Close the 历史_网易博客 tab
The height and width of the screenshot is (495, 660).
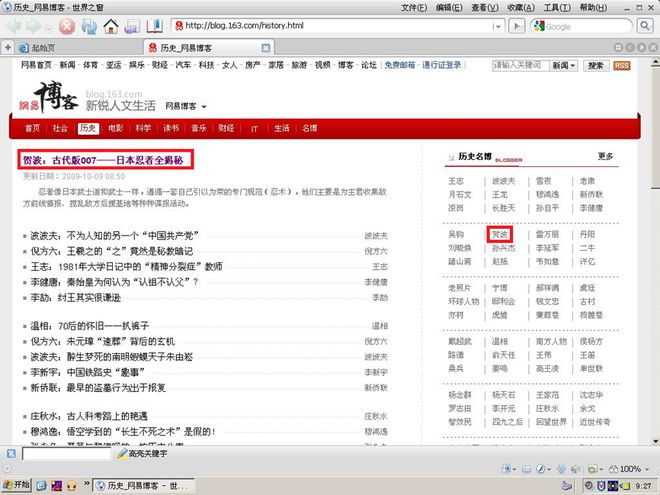(x=266, y=48)
